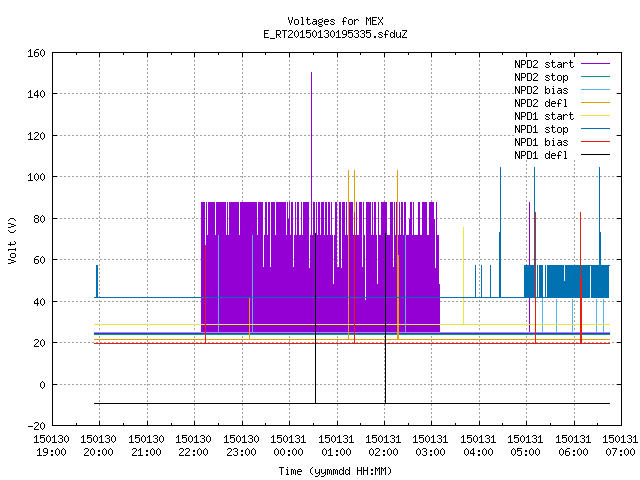This screenshot has width=640, height=480.
Task: Click the 'NPD2 bias' legend label
Action: coord(541,90)
